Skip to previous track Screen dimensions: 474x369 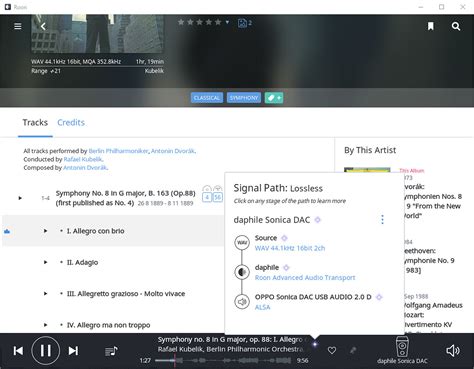[18, 351]
